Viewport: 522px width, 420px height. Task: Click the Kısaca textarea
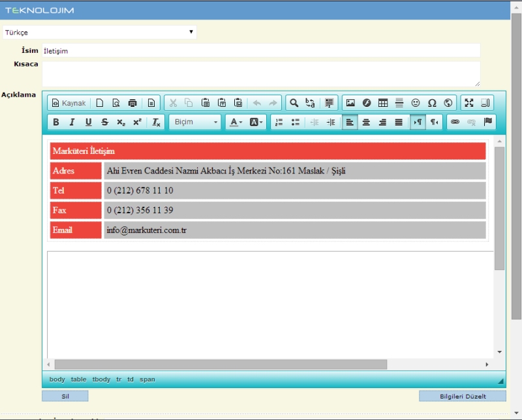tap(261, 74)
